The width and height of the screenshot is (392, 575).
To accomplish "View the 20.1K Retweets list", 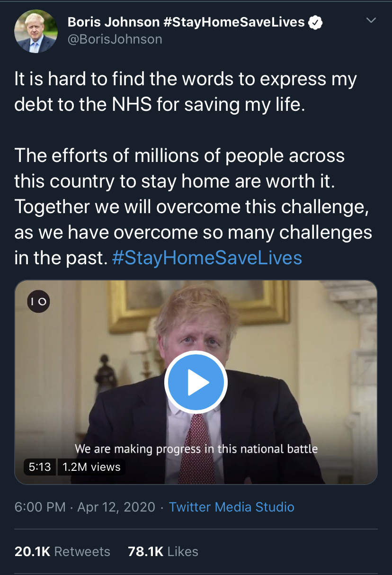I will (x=62, y=551).
